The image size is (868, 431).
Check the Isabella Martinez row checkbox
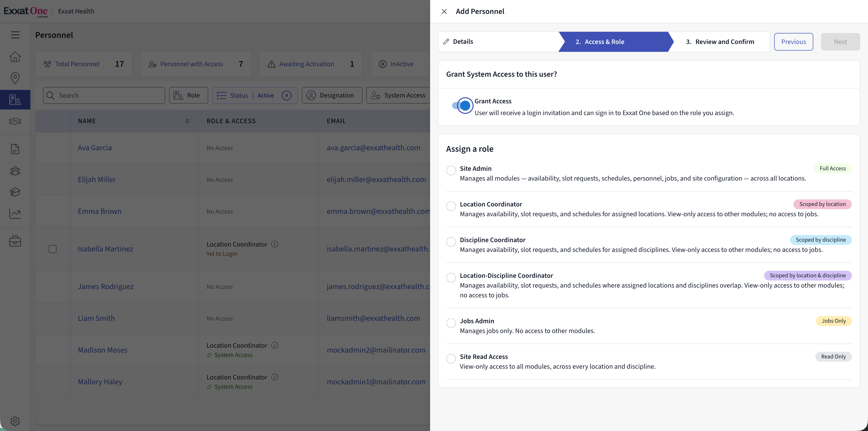pyautogui.click(x=53, y=249)
